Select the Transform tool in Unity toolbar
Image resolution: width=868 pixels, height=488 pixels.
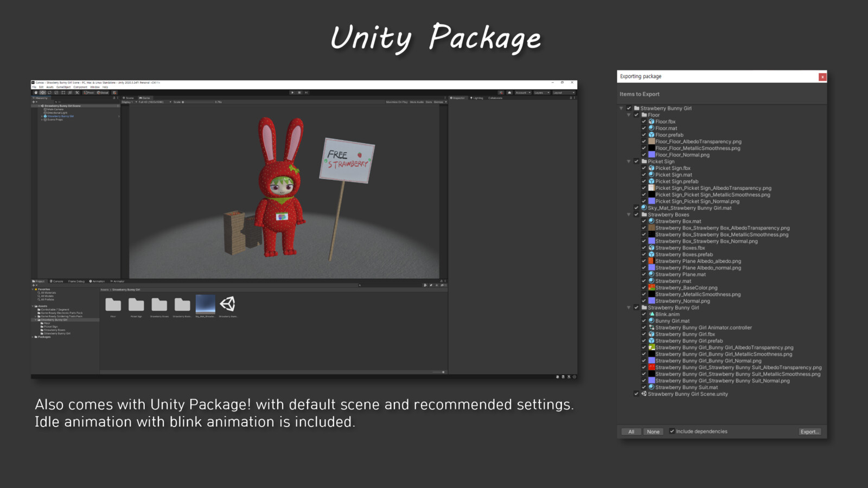(70, 93)
